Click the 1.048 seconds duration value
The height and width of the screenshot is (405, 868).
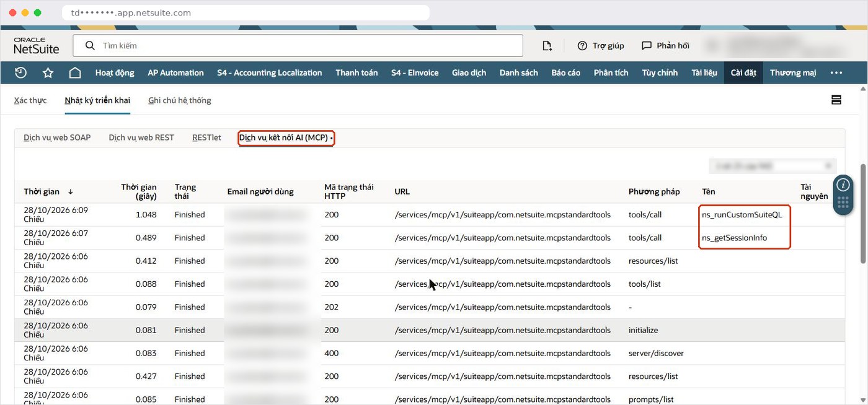click(x=146, y=215)
